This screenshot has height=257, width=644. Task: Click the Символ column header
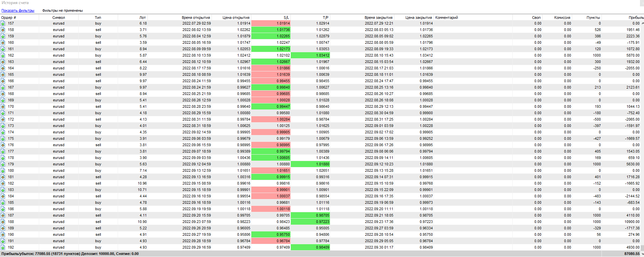coord(59,18)
